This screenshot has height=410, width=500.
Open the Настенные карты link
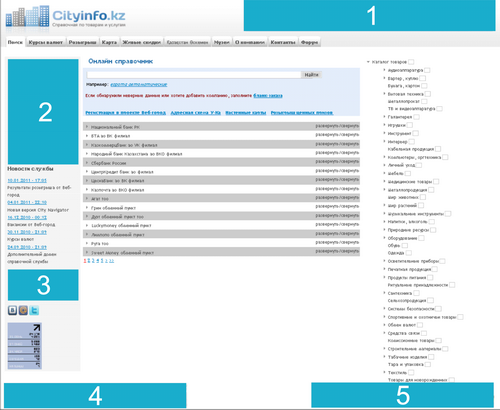pyautogui.click(x=246, y=113)
